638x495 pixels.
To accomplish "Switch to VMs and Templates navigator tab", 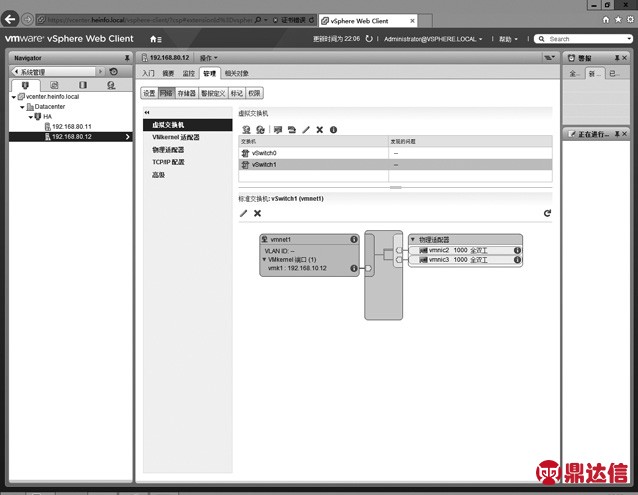I will click(54, 85).
